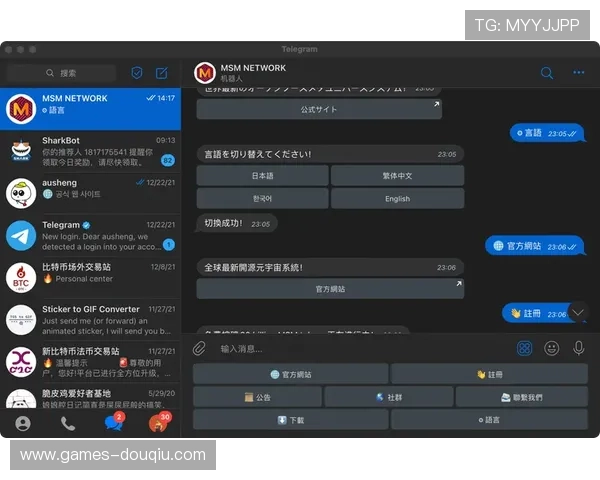Viewport: 600px width, 480px height.
Task: Select 한국어 language button
Action: click(x=262, y=199)
